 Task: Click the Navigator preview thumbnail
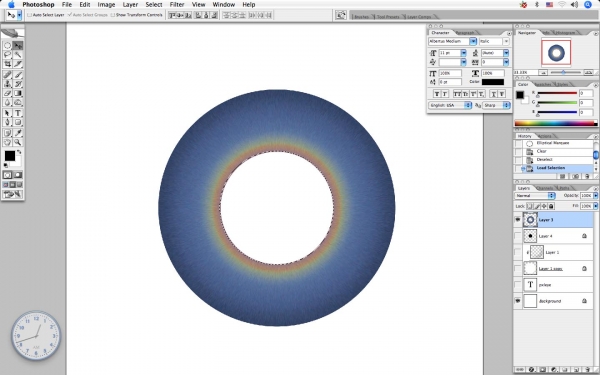[556, 53]
